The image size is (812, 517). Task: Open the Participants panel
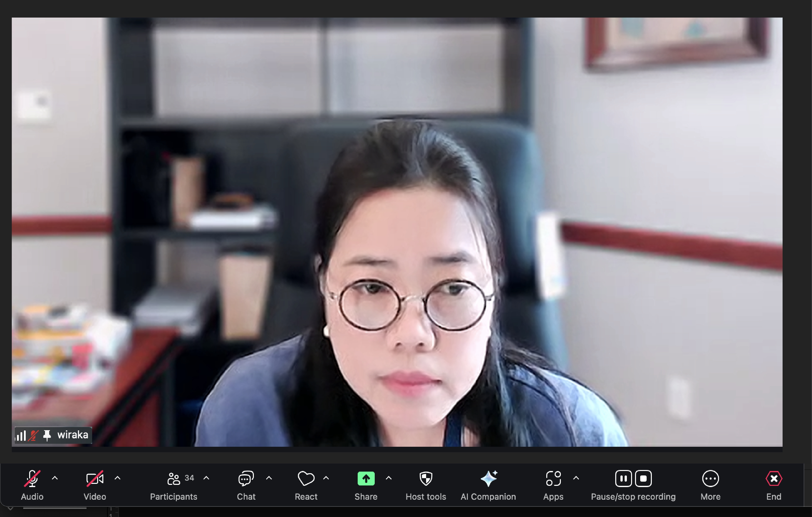point(174,485)
